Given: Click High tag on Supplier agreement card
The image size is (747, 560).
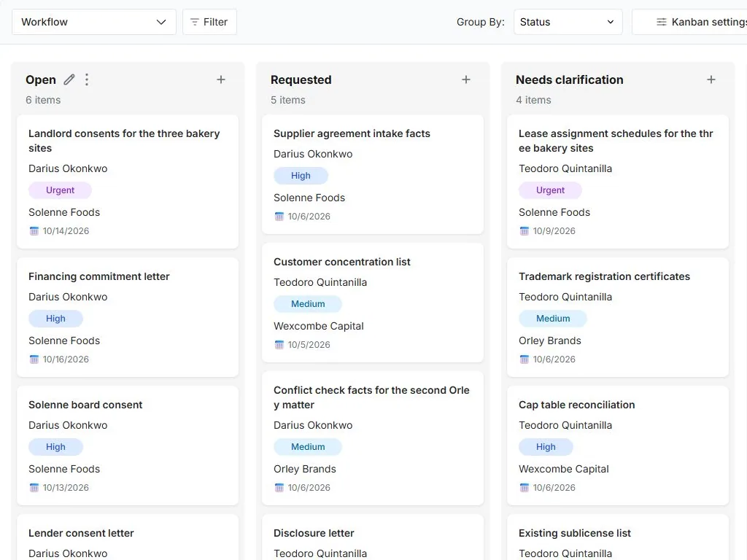Looking at the screenshot, I should click(301, 176).
